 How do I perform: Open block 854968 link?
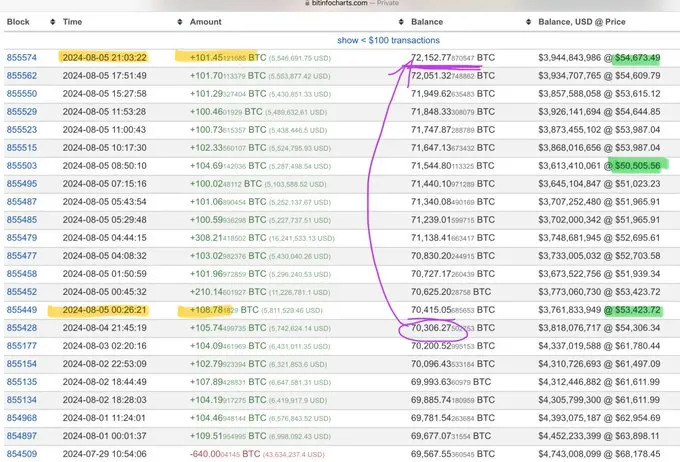tap(22, 418)
